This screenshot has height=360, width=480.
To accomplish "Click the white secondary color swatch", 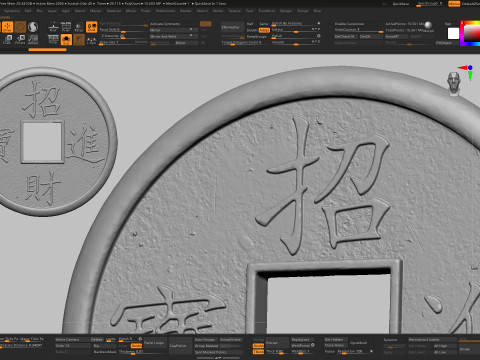I will click(x=453, y=33).
